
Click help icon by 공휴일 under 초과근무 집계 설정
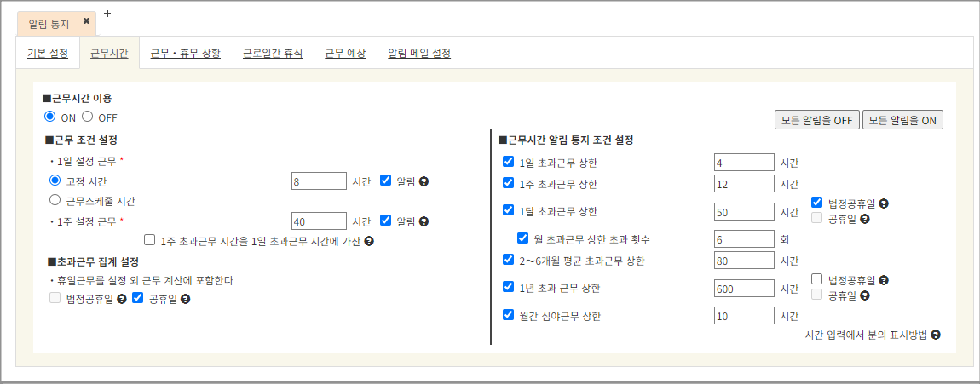pyautogui.click(x=185, y=299)
